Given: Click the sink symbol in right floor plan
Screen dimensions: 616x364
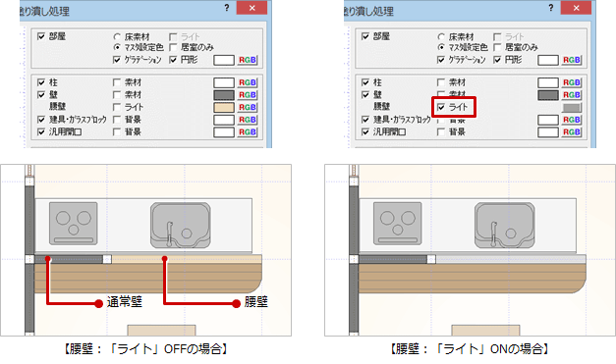Looking at the screenshot, I should (504, 225).
